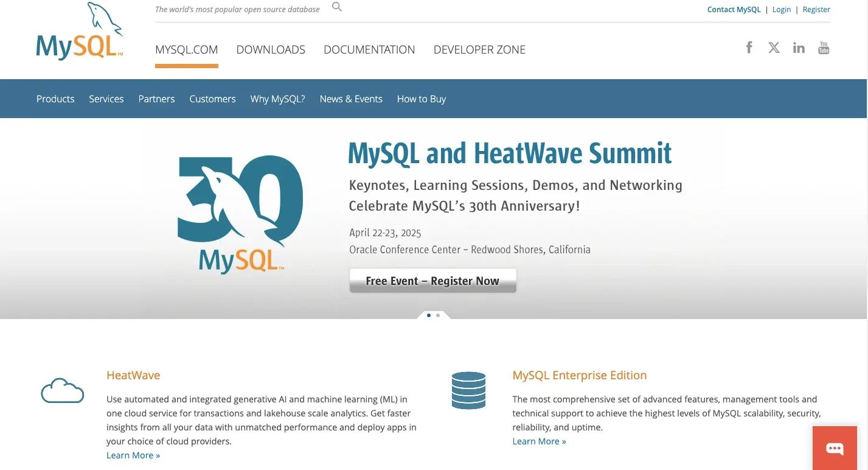Switch to the second carousel slide dot

tap(438, 315)
